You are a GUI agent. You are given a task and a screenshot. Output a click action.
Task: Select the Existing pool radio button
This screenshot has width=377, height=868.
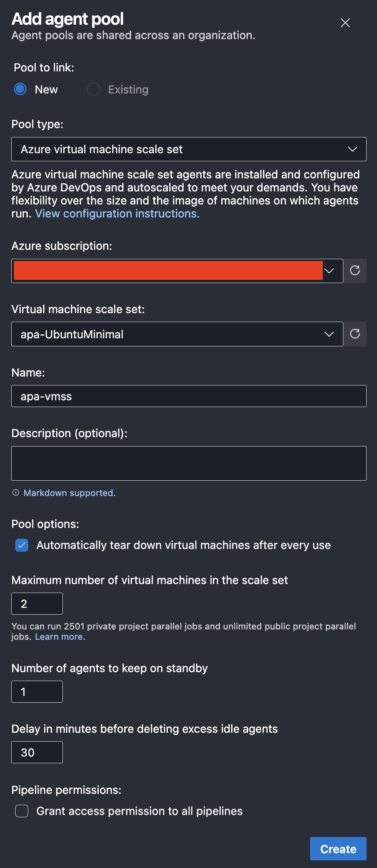[x=93, y=89]
